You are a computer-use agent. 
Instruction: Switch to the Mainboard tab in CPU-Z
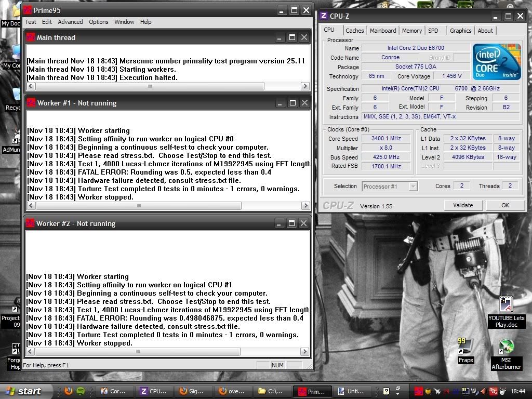(x=383, y=31)
